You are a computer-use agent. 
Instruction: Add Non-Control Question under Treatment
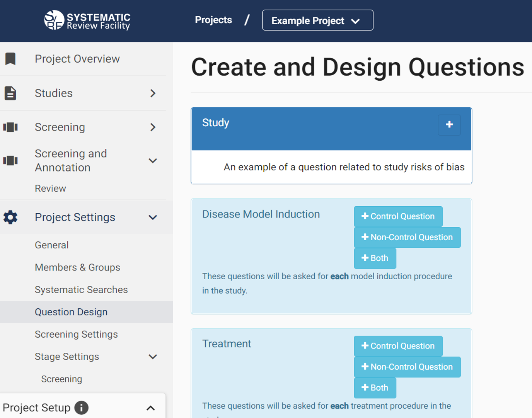tap(407, 367)
